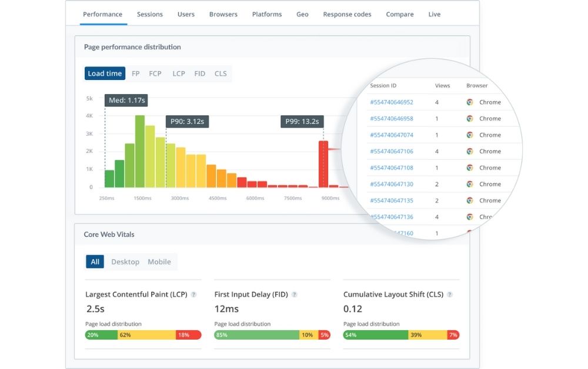Click the Chrome browser icon beside session #554740646952
Viewport: 588px width, 369px height.
coord(469,102)
